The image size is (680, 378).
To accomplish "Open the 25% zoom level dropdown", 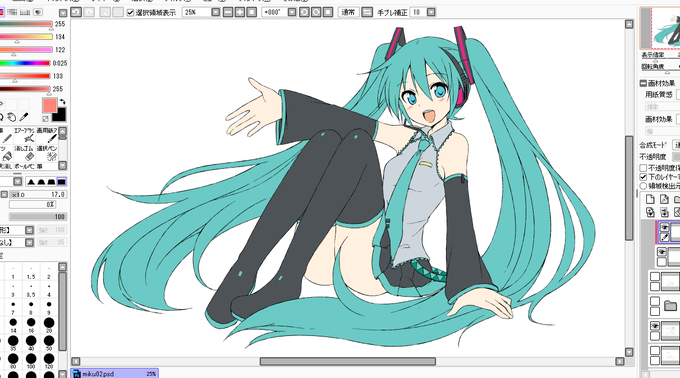I will pyautogui.click(x=216, y=12).
